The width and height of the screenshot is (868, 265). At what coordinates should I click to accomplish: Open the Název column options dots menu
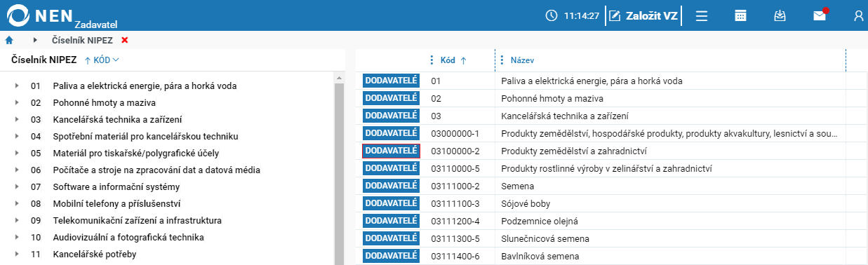pyautogui.click(x=502, y=60)
